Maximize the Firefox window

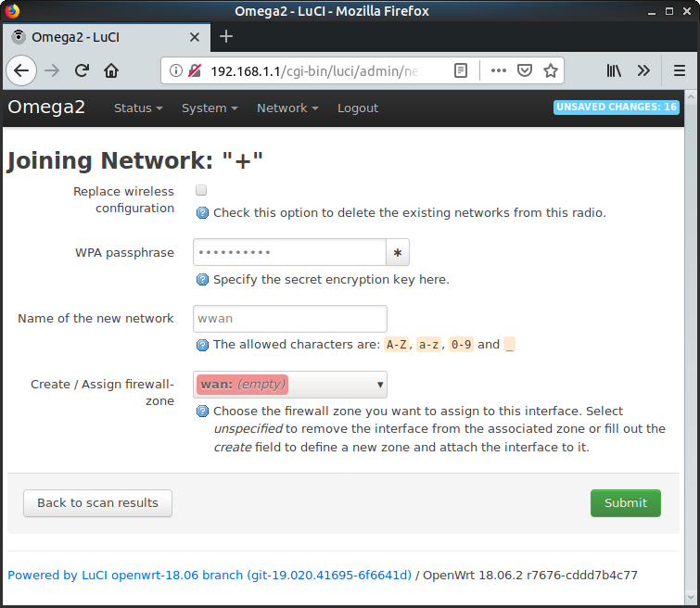[669, 11]
